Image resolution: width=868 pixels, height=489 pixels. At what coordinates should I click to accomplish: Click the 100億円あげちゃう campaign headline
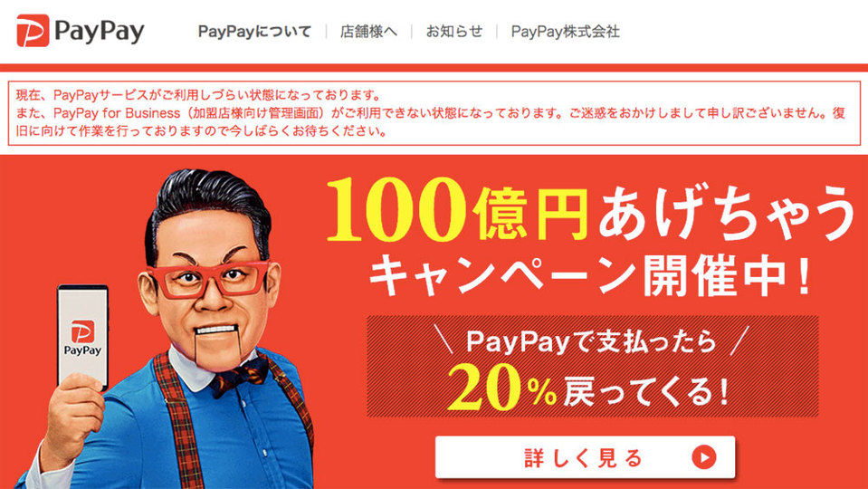click(591, 210)
